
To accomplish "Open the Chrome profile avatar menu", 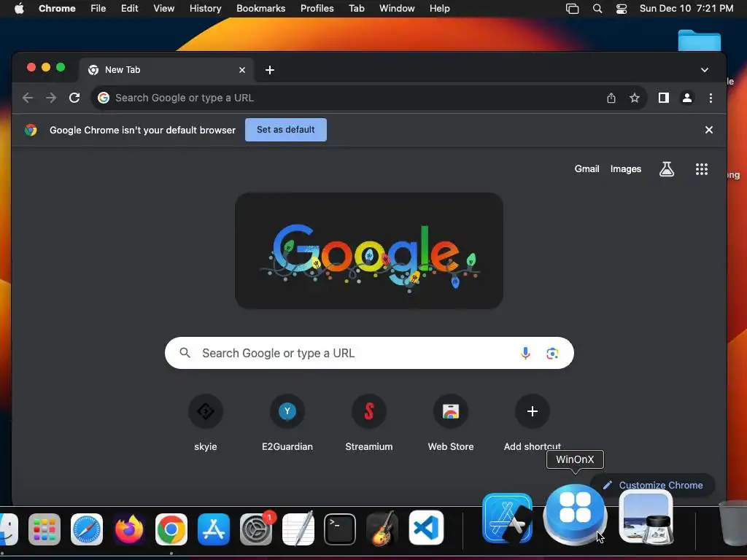I will point(687,98).
